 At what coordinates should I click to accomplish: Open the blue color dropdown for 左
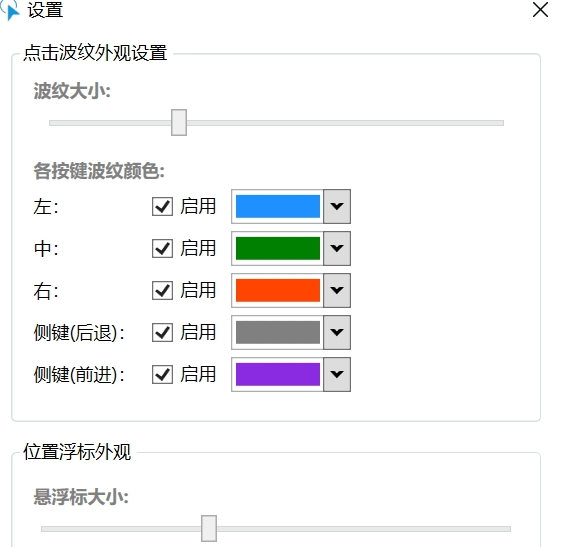337,206
